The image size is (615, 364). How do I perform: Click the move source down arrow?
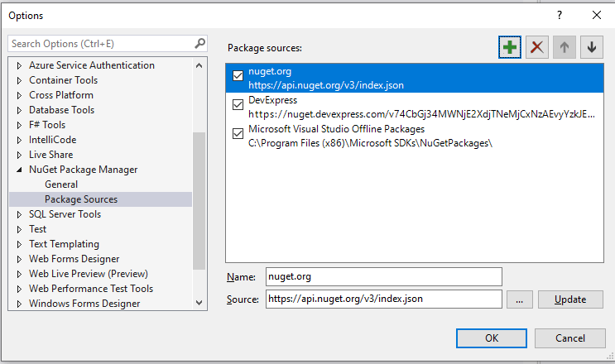(591, 47)
